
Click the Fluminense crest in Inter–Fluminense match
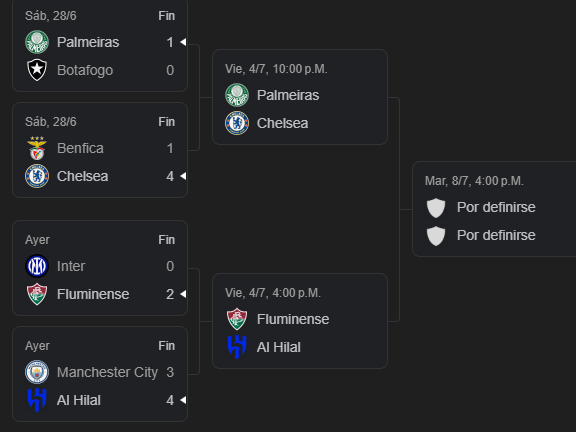[37, 294]
